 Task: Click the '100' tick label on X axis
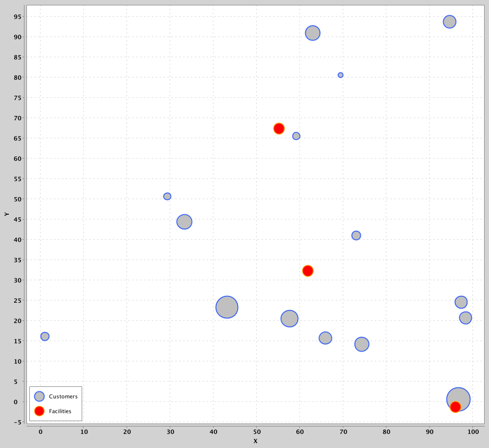click(473, 432)
